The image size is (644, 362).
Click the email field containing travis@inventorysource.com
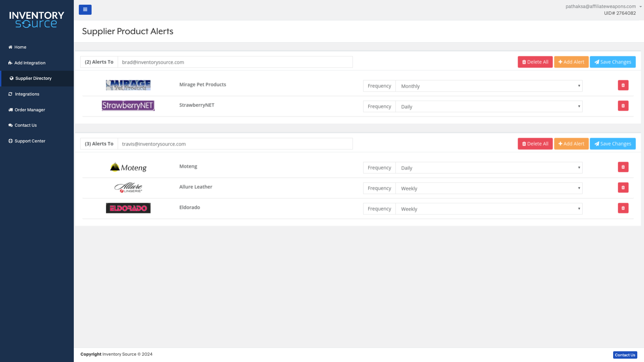click(x=235, y=143)
